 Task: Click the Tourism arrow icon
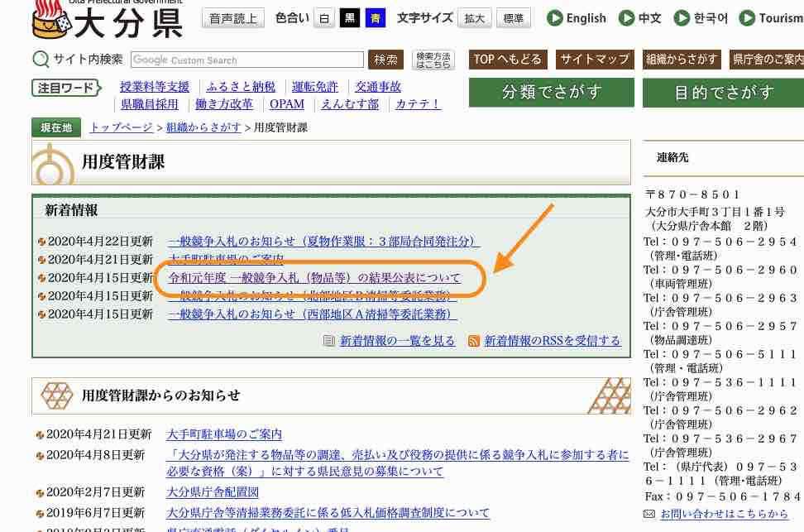pos(747,18)
